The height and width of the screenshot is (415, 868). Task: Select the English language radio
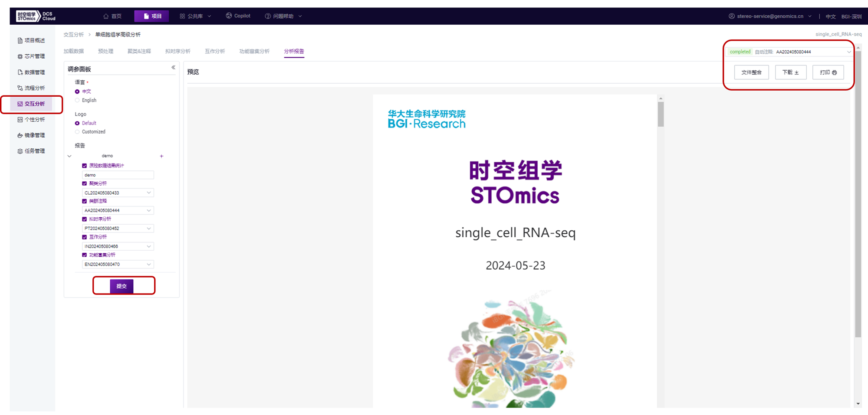point(77,100)
